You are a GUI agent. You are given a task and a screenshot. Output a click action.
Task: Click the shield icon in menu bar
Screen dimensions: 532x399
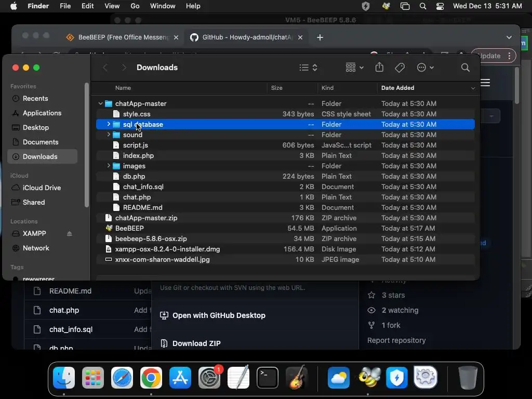pos(366,6)
